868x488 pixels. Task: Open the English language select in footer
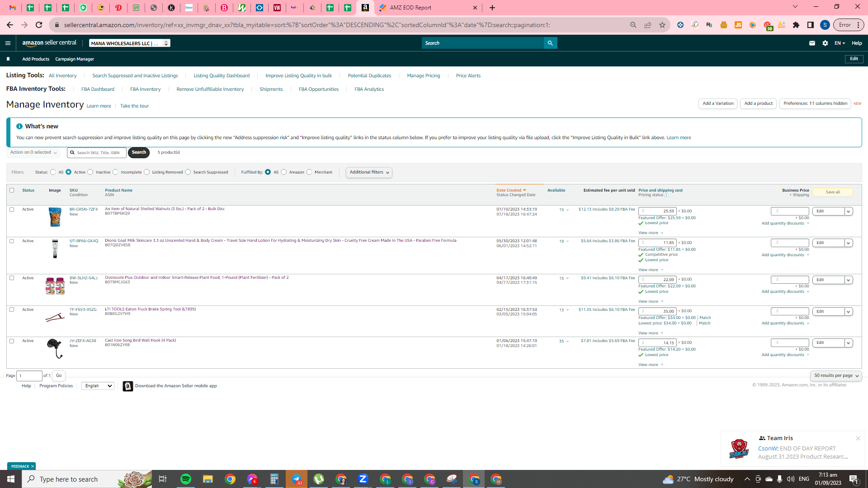coord(98,386)
